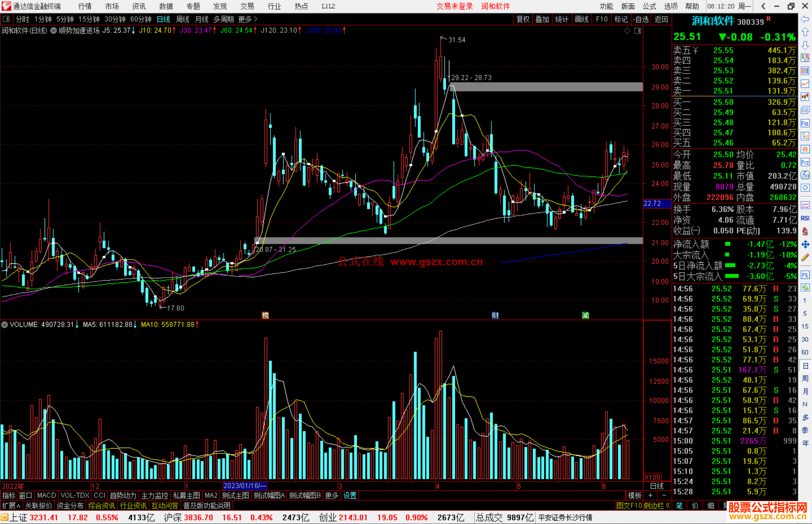This screenshot has width=812, height=524.
Task: Open the 更多 indicators list in bottom bar
Action: tap(332, 495)
